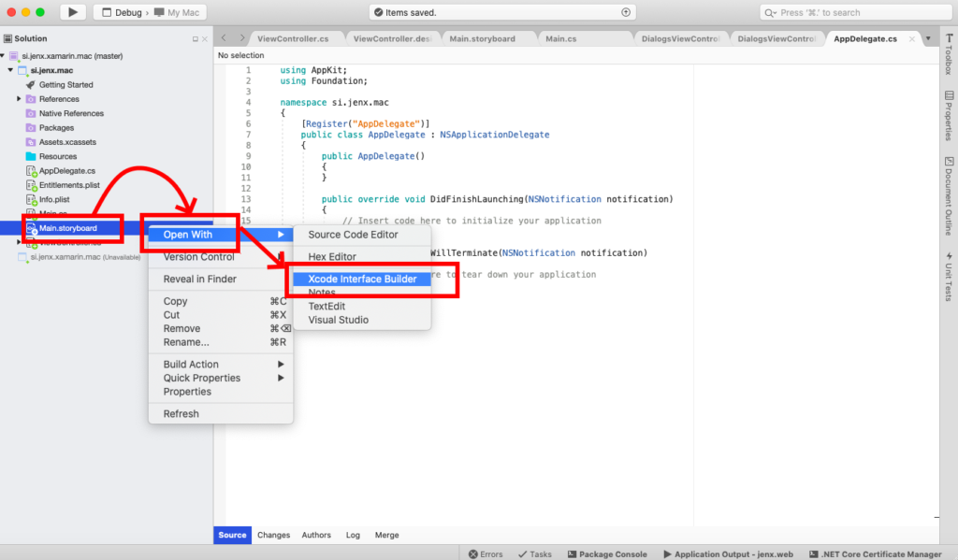Expand the Build Action submenu arrow
The height and width of the screenshot is (560, 958).
[281, 364]
